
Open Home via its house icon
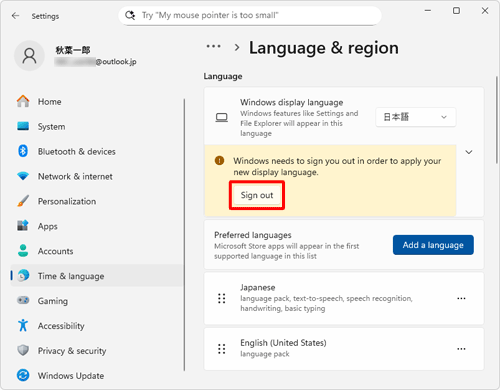click(x=23, y=101)
